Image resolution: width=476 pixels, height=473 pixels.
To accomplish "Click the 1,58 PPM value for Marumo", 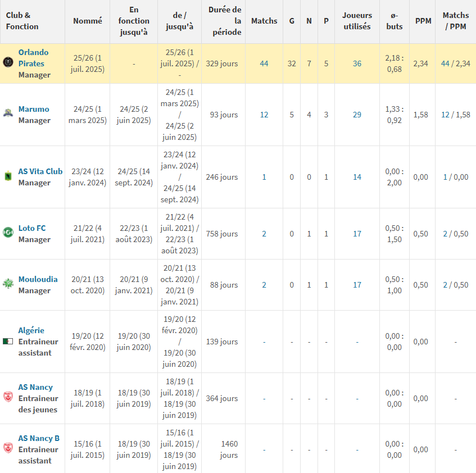I will point(420,115).
